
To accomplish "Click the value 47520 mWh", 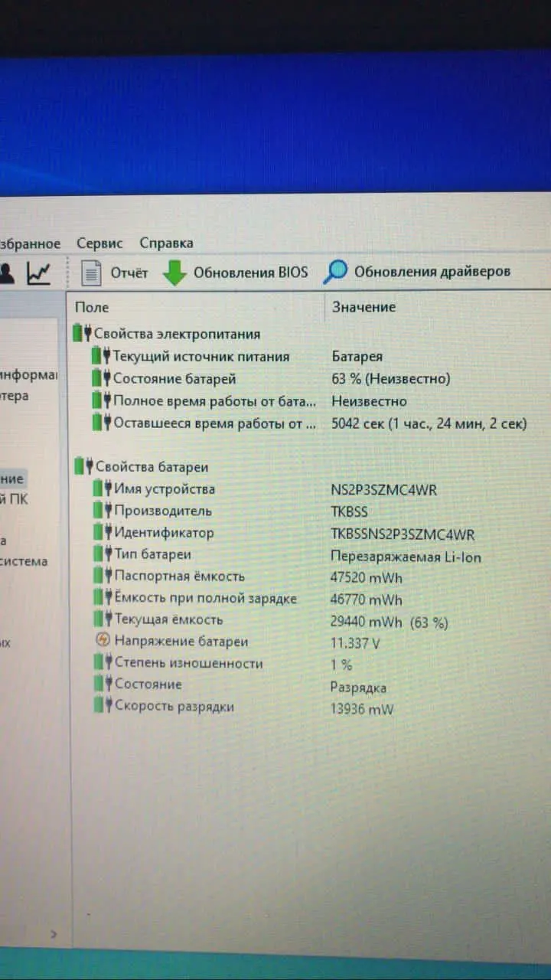I will tap(367, 578).
